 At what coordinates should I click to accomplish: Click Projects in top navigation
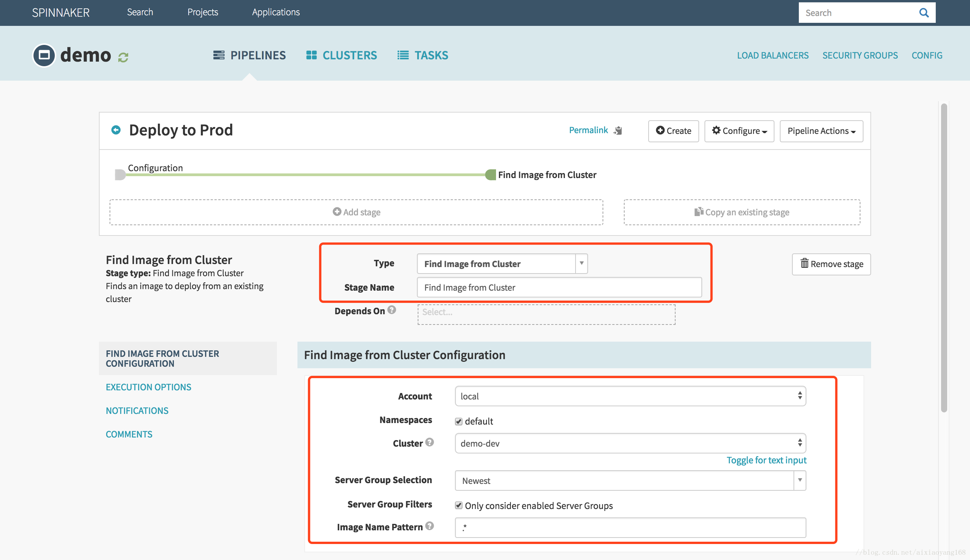click(203, 12)
